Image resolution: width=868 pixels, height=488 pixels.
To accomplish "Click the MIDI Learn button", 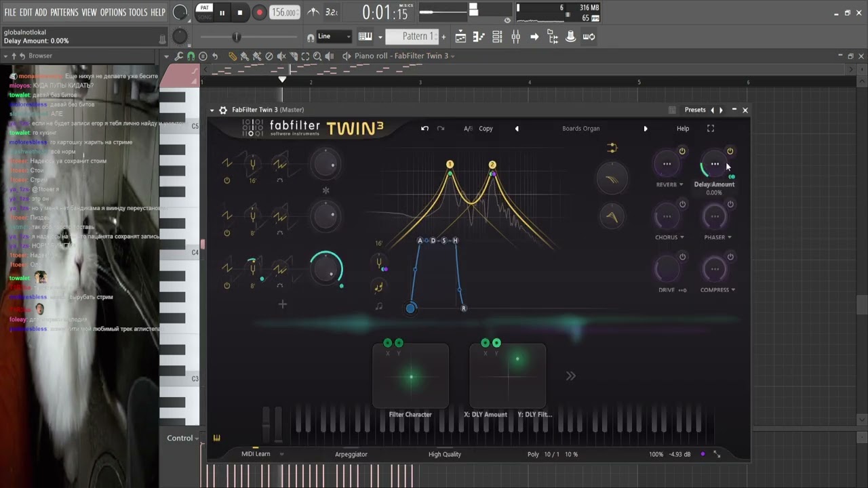I will (x=256, y=454).
